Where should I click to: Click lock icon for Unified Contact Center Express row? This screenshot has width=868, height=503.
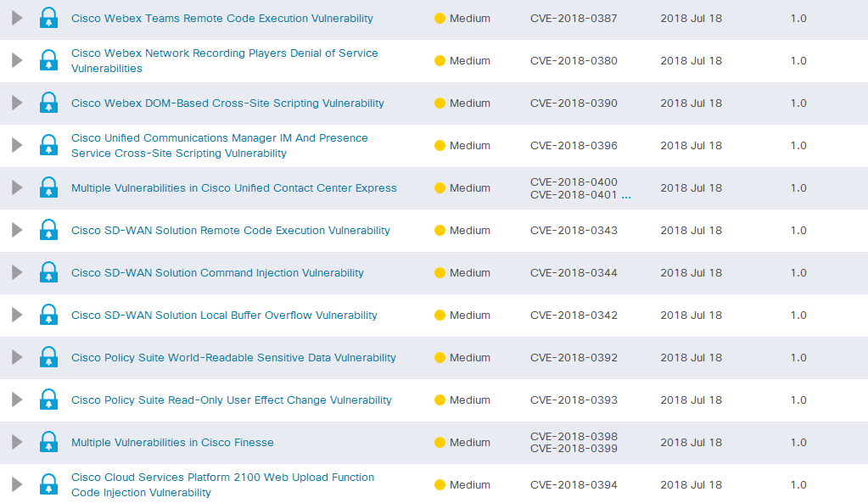[49, 188]
